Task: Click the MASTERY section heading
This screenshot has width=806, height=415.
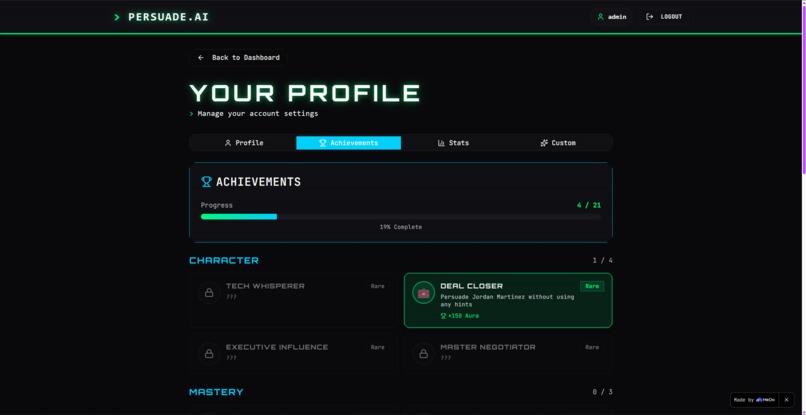Action: [x=216, y=392]
